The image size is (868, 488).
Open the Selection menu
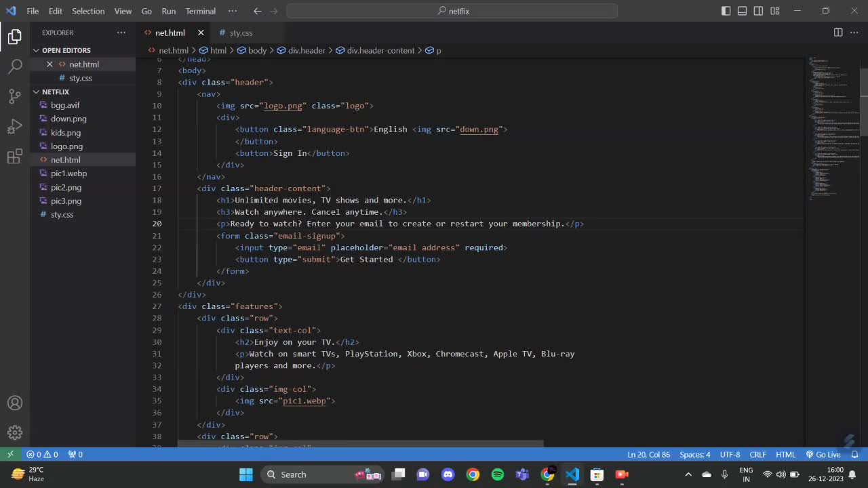[x=88, y=11]
